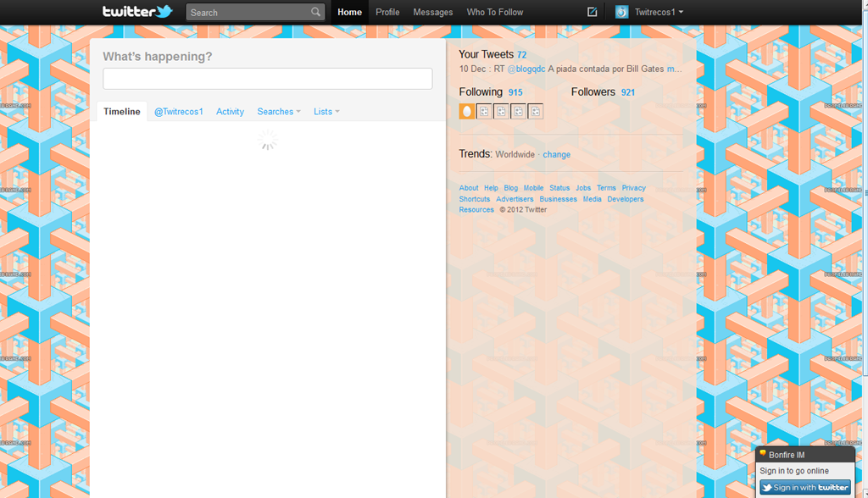Viewport: 868px width, 498px height.
Task: Select the Timeline tab
Action: 122,111
